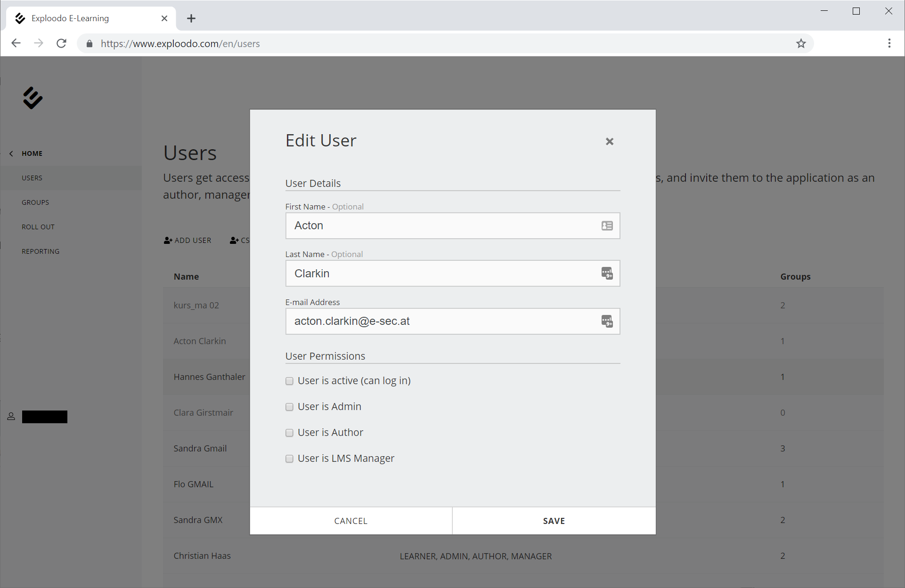Open the GROUPS menu item
The image size is (905, 588).
click(35, 202)
